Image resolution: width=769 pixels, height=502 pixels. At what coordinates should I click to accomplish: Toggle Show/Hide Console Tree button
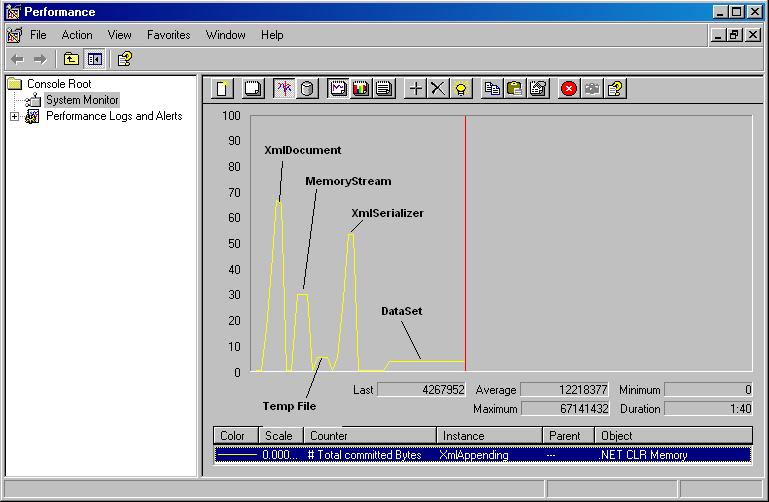point(95,59)
